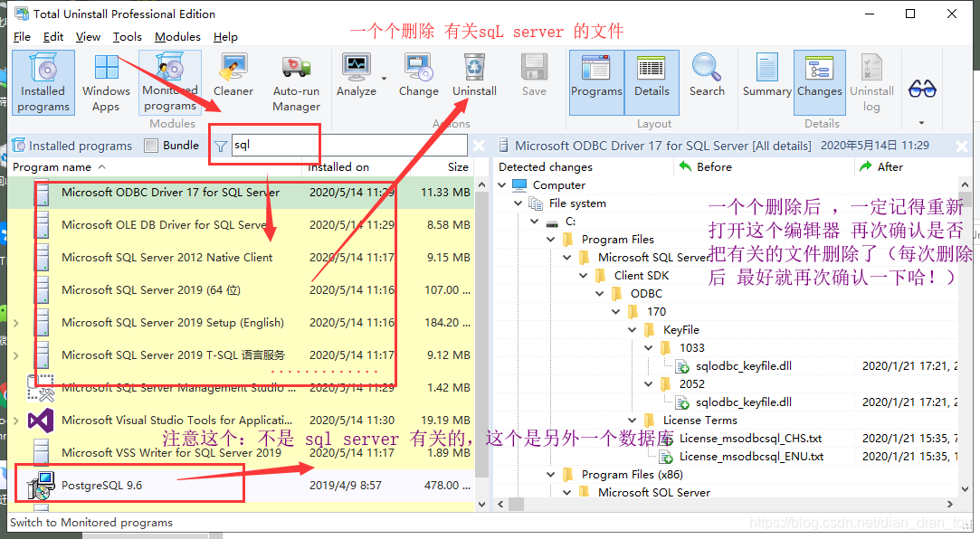
Task: Click the filter funnel icon
Action: pos(221,147)
